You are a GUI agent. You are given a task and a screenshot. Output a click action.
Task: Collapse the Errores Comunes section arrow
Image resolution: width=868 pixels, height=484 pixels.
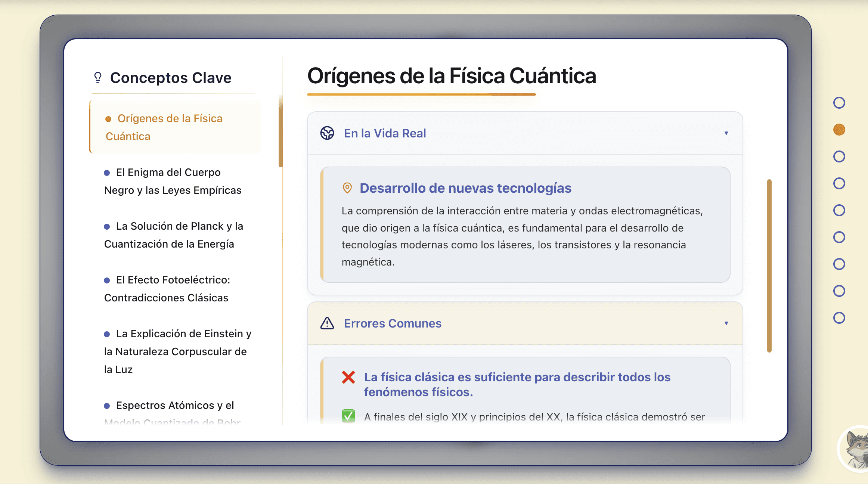tap(726, 323)
